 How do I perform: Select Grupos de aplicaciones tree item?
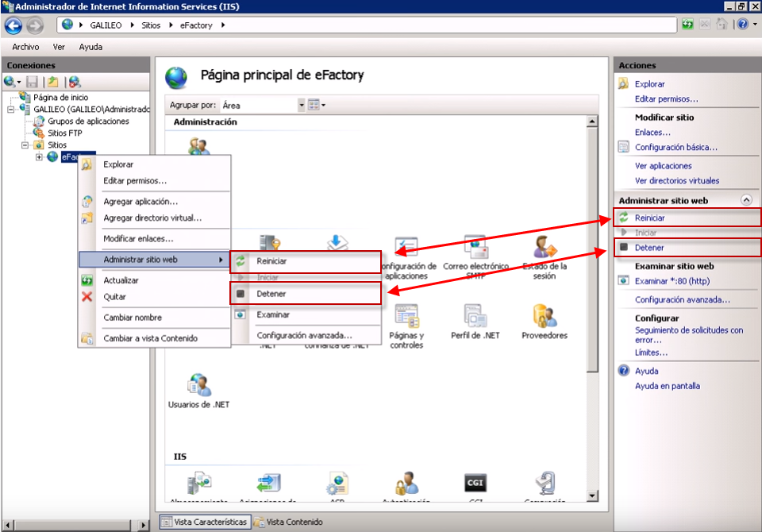click(88, 121)
